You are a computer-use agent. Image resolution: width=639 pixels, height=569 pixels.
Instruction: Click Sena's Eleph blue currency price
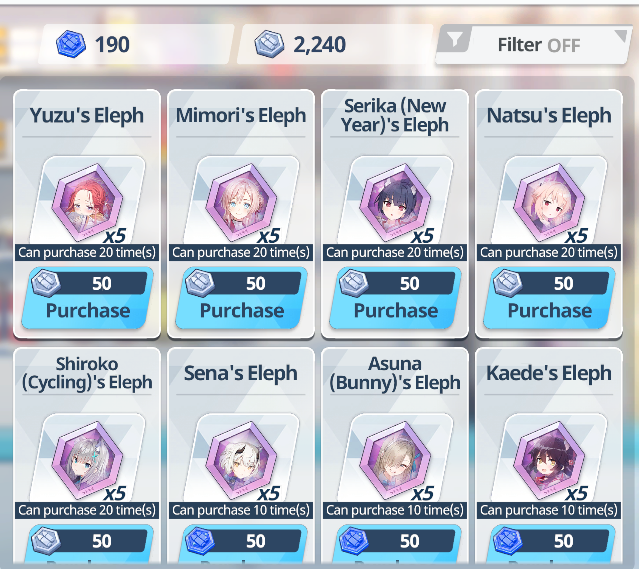click(x=242, y=541)
